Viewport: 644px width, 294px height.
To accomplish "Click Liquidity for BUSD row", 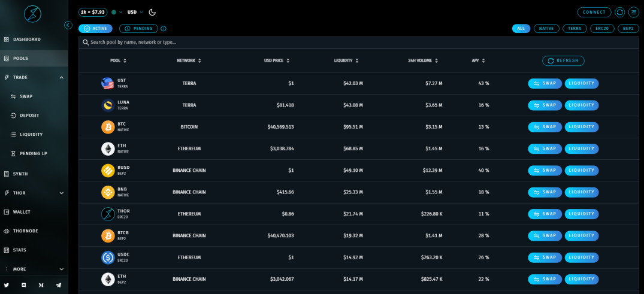I will [x=582, y=171].
